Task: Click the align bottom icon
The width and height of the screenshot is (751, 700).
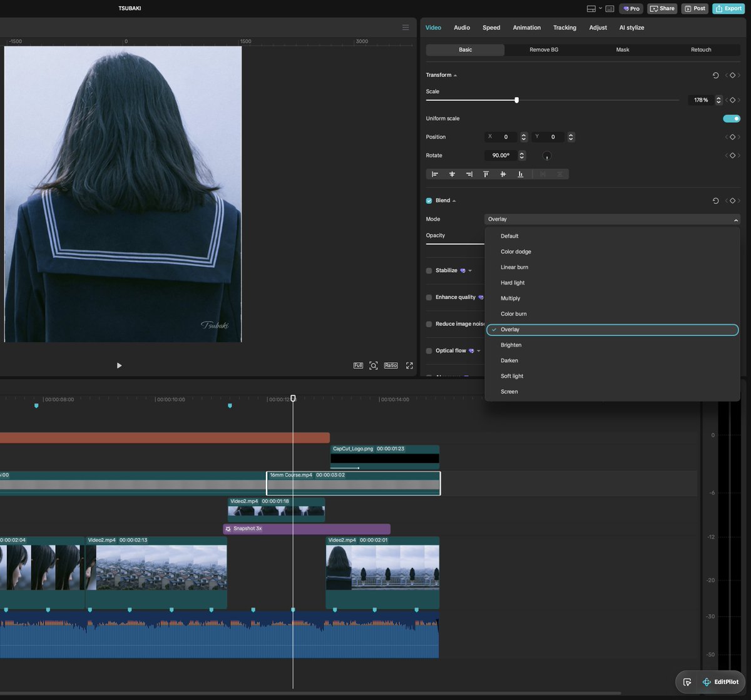Action: pyautogui.click(x=520, y=175)
